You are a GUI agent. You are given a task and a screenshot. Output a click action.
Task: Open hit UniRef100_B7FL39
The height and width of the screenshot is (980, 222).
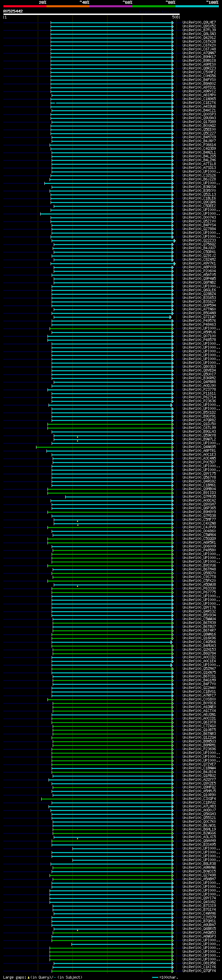click(x=199, y=30)
